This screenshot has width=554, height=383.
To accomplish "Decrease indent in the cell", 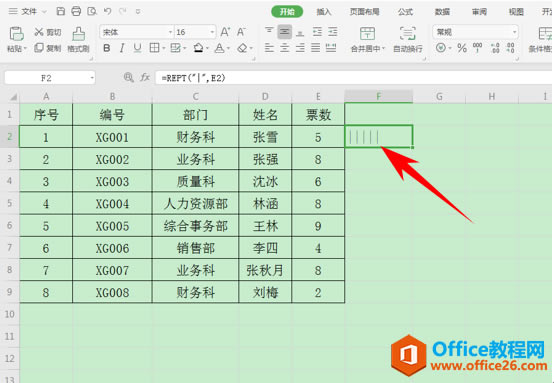I will click(317, 32).
